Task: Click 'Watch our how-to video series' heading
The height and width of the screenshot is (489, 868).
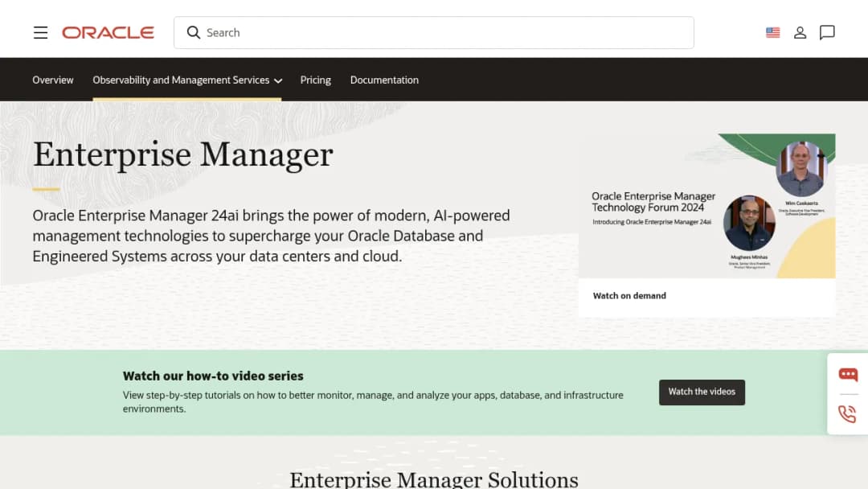Action: (213, 376)
